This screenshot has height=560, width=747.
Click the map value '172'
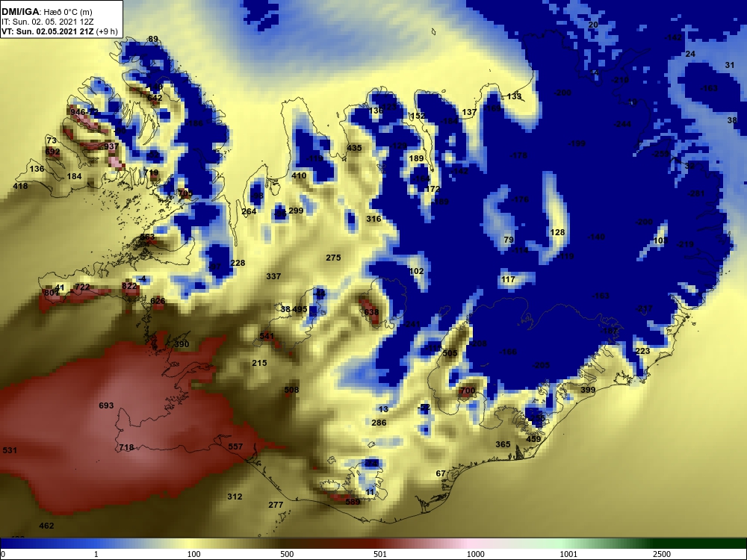[x=433, y=189]
